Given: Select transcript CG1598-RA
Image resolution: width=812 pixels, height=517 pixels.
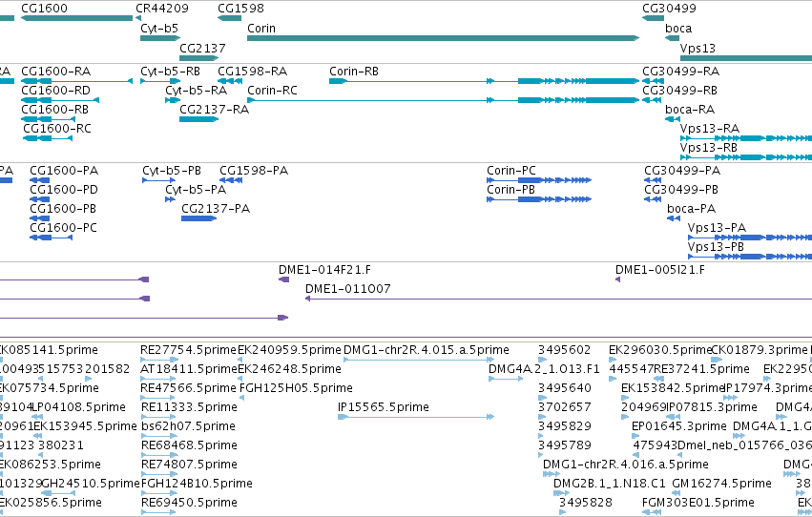Looking at the screenshot, I should pos(229,81).
